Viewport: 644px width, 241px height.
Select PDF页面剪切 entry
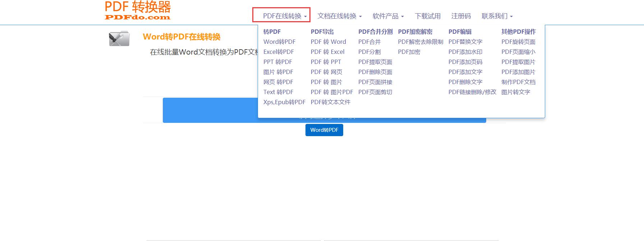[375, 92]
